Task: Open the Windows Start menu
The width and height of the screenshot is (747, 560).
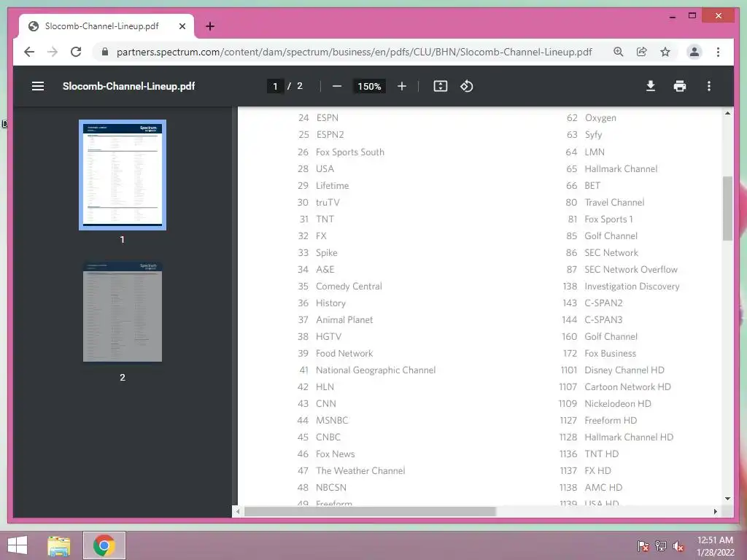Action: 18,545
